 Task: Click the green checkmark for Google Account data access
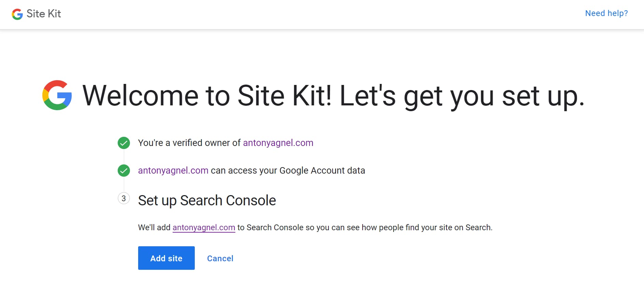tap(123, 170)
